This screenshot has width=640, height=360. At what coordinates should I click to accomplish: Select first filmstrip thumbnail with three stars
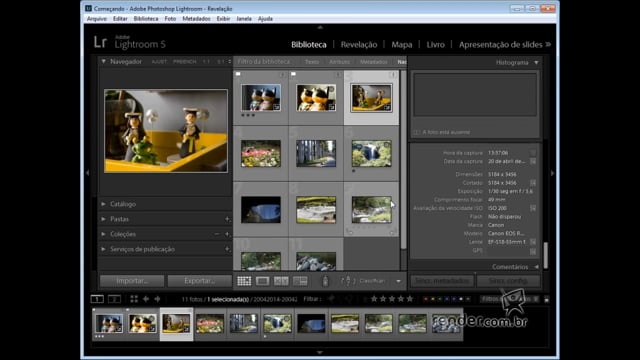[109, 323]
